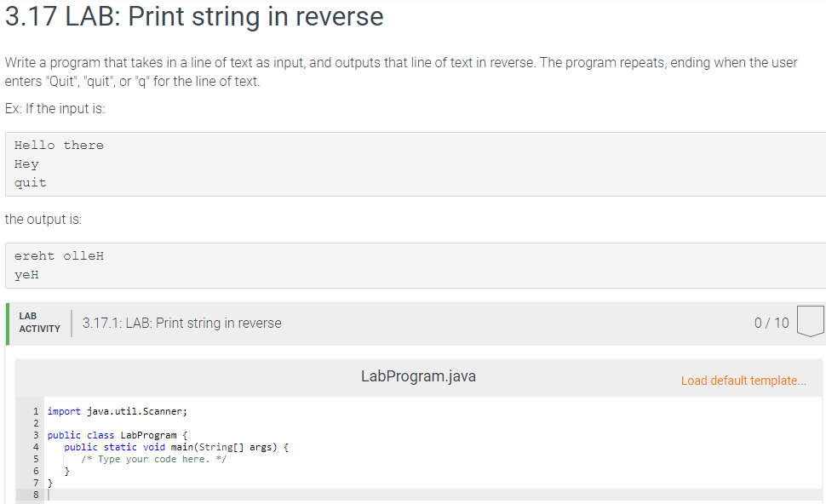
Task: Click the import java.util.Scanner line
Action: tap(117, 411)
